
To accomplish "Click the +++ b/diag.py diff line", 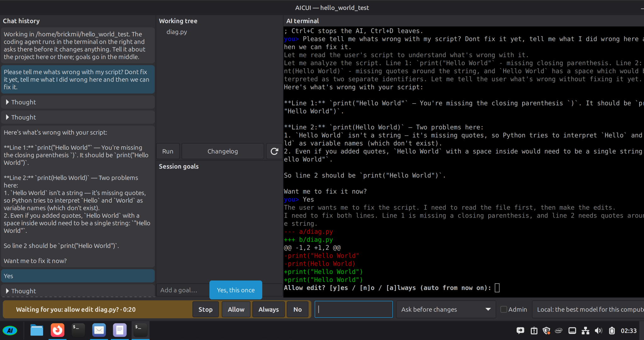I will point(308,240).
